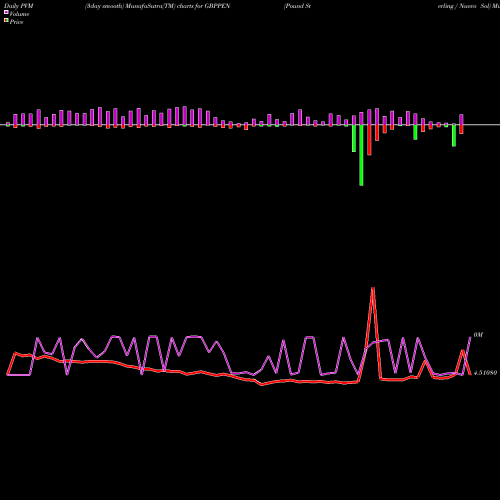
Task: Click the 4.51089 price value label
Action: click(485, 373)
